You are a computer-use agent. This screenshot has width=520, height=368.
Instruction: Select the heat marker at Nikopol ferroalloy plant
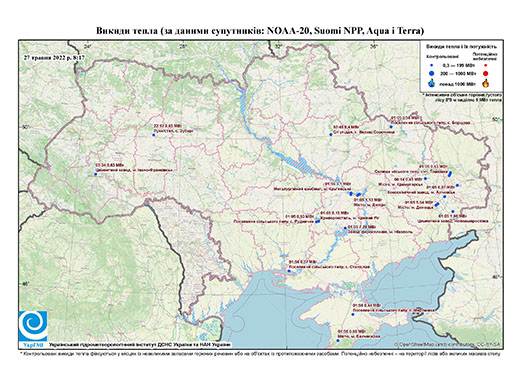[x=345, y=228]
